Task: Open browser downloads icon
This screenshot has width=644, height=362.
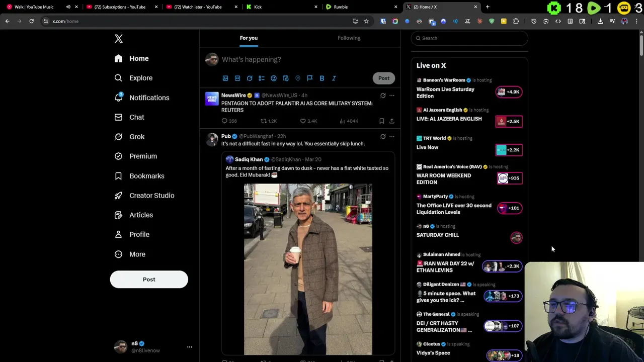Action: (600, 21)
